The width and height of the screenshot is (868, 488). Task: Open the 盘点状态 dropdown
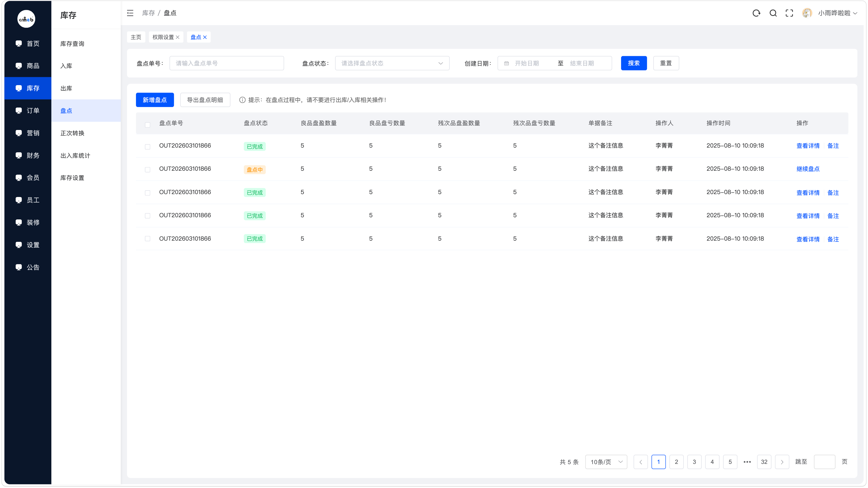point(392,63)
